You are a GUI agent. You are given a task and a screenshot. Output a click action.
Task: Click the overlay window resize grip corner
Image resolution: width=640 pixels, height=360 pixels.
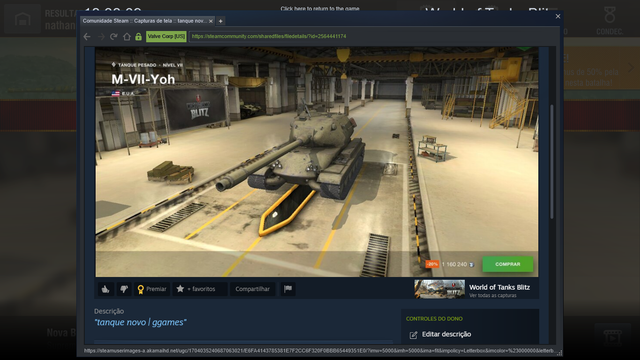pyautogui.click(x=560, y=353)
